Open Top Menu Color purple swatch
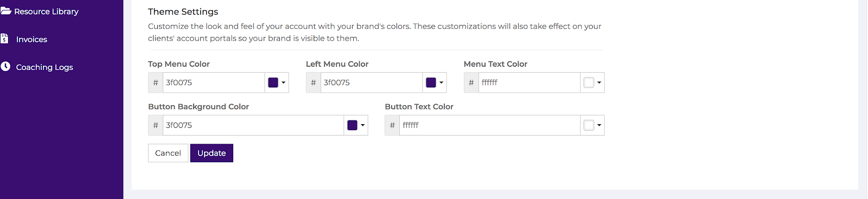868x199 pixels. pos(273,82)
